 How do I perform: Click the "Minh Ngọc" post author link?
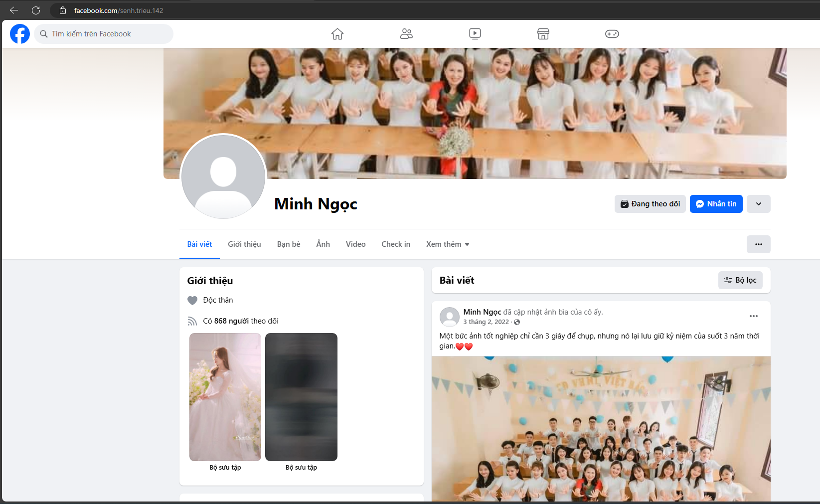coord(482,312)
